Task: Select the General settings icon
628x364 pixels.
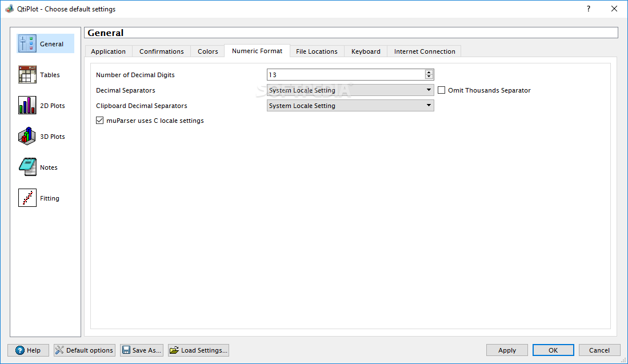Action: [x=27, y=43]
